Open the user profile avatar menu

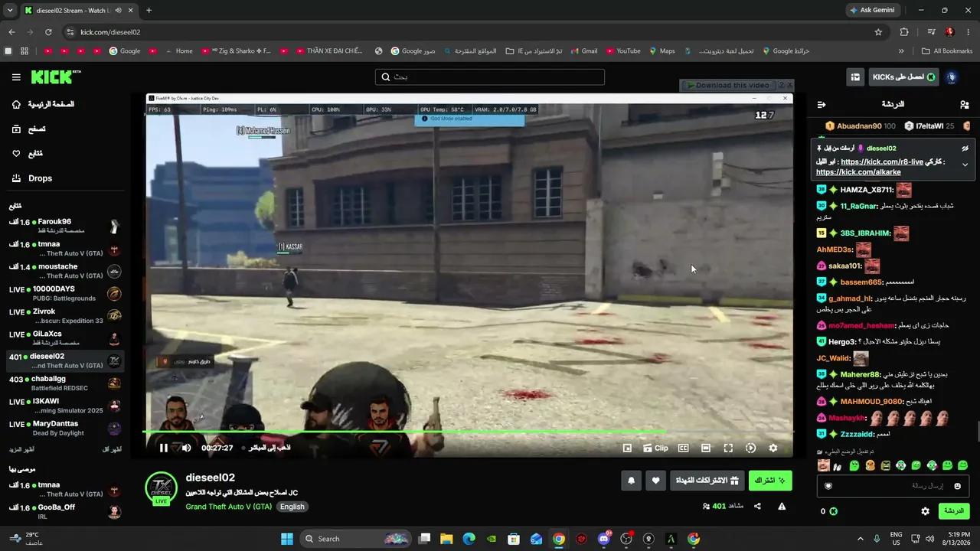point(952,77)
